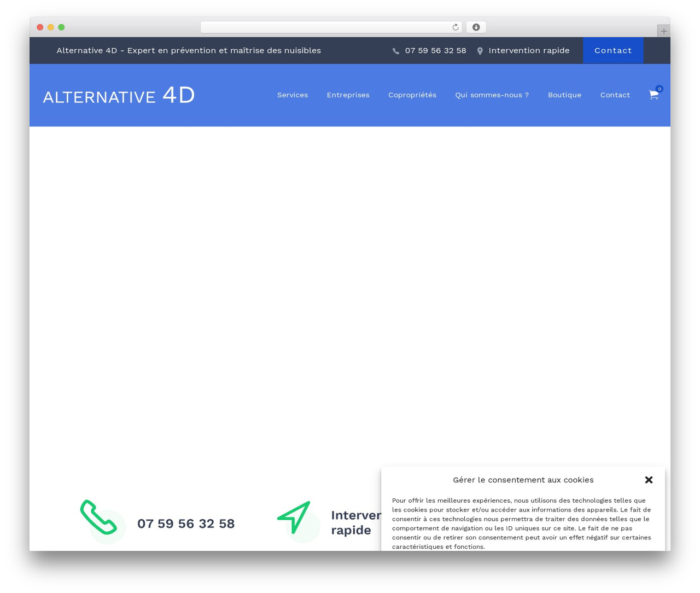Click the green maximize window button
Screen dimensions: 700x593
pos(61,27)
